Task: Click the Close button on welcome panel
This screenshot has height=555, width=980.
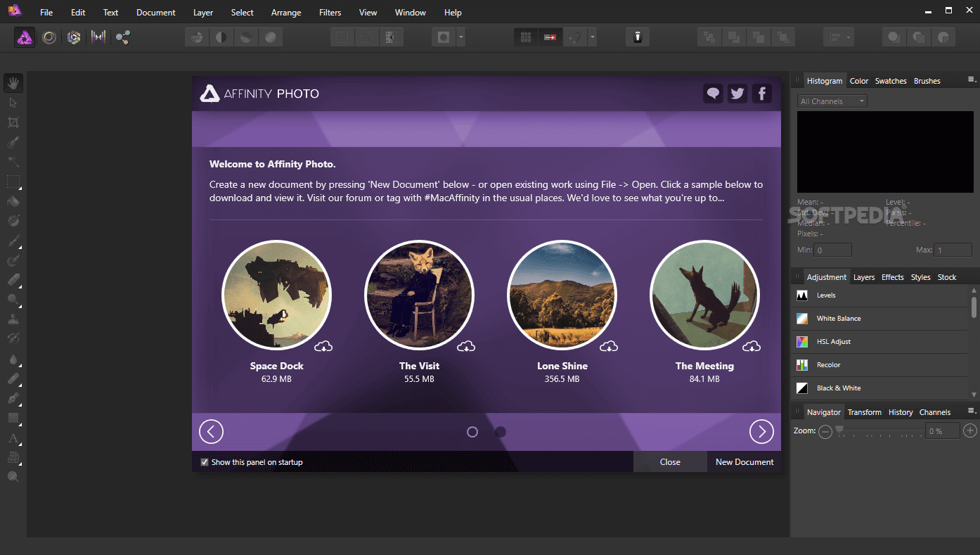Action: (670, 462)
